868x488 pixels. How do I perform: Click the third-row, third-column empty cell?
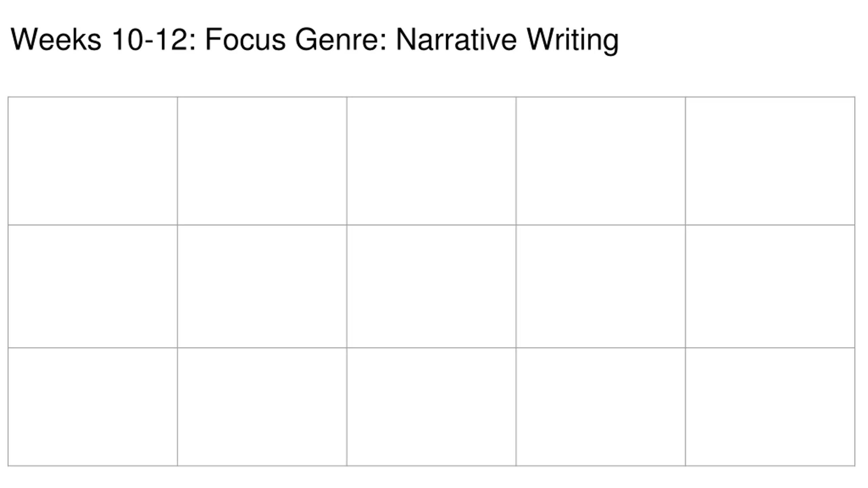431,407
